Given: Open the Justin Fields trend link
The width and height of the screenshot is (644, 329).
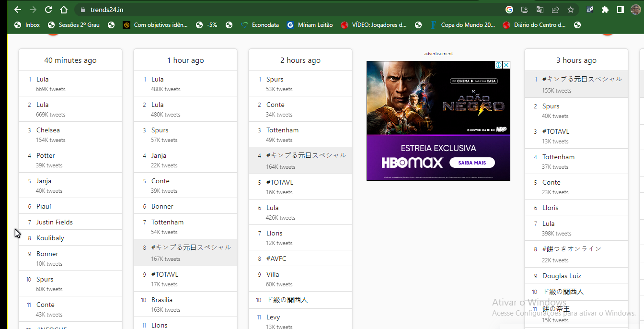Looking at the screenshot, I should coord(55,222).
